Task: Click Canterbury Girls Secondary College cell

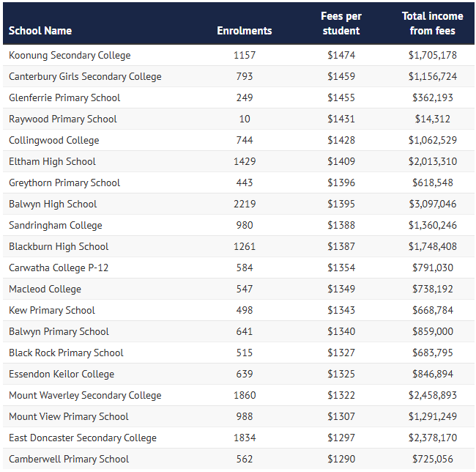Action: point(85,76)
